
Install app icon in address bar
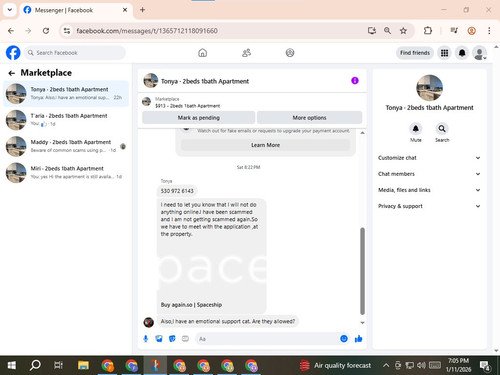click(372, 31)
